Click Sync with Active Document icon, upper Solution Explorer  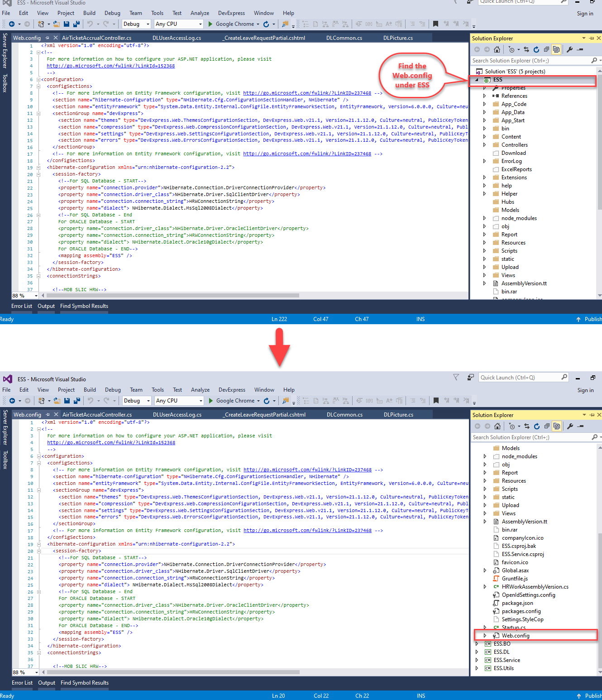[x=526, y=49]
